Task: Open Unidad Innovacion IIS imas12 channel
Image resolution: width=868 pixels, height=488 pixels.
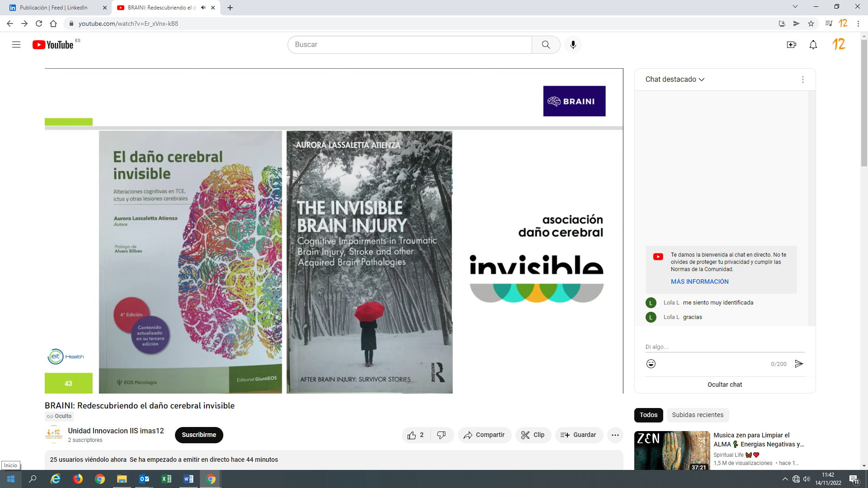Action: [116, 431]
